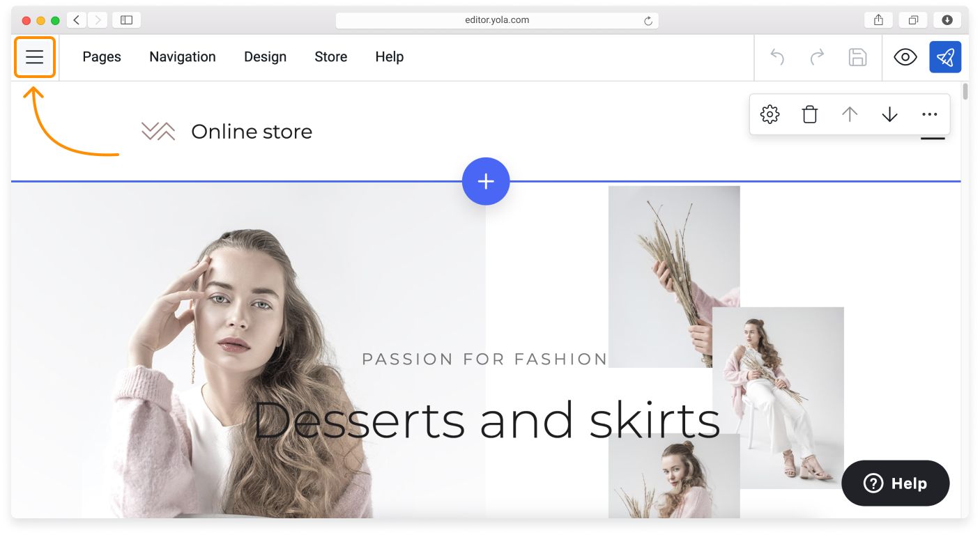Image resolution: width=980 pixels, height=535 pixels.
Task: Save the site with floppy disk icon
Action: [857, 57]
